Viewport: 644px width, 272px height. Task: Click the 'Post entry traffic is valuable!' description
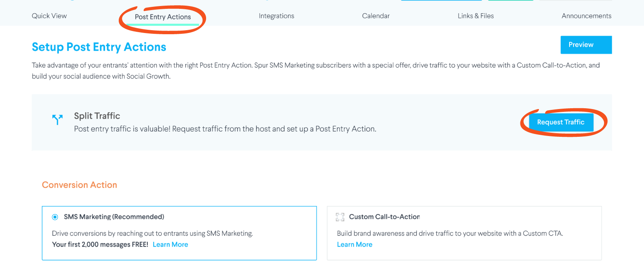click(x=225, y=129)
